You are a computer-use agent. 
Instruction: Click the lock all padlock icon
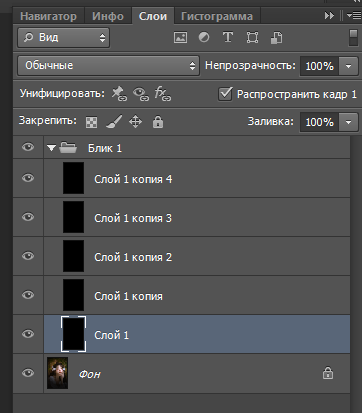coord(158,122)
